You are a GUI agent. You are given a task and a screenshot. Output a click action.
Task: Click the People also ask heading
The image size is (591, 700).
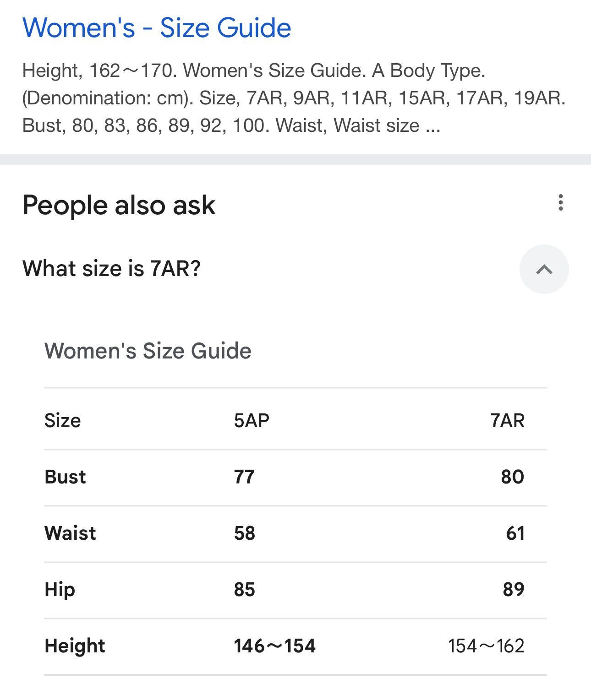coord(119,205)
